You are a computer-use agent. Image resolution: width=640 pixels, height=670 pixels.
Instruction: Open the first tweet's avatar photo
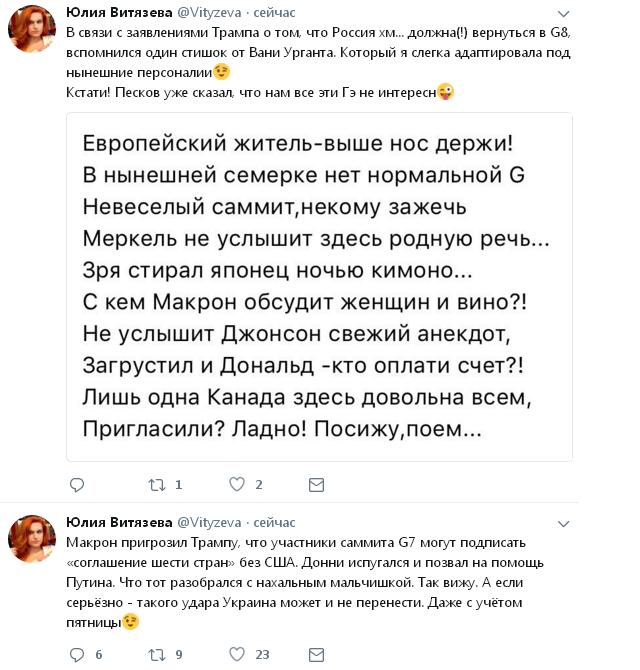[x=32, y=29]
